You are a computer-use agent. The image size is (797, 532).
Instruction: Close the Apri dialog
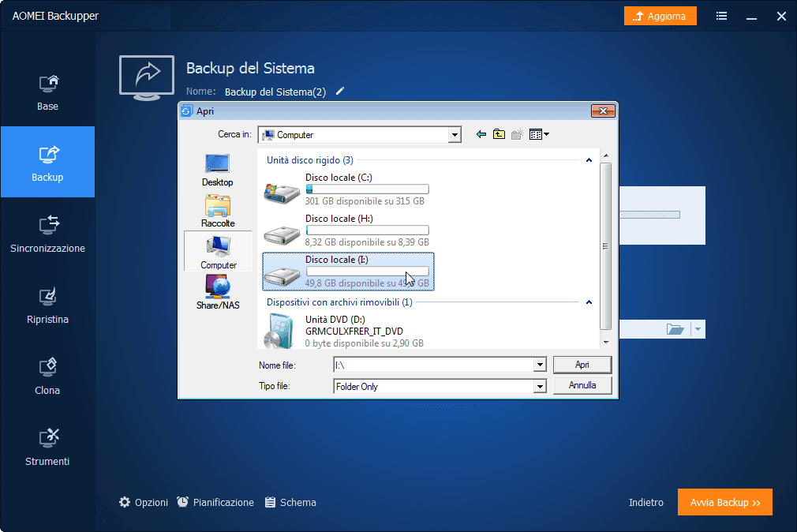[x=603, y=111]
